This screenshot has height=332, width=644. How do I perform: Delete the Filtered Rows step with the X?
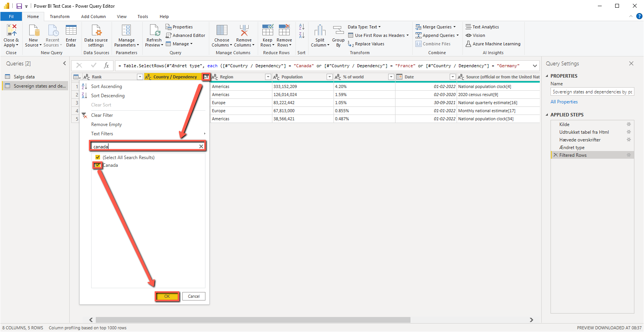pyautogui.click(x=555, y=155)
